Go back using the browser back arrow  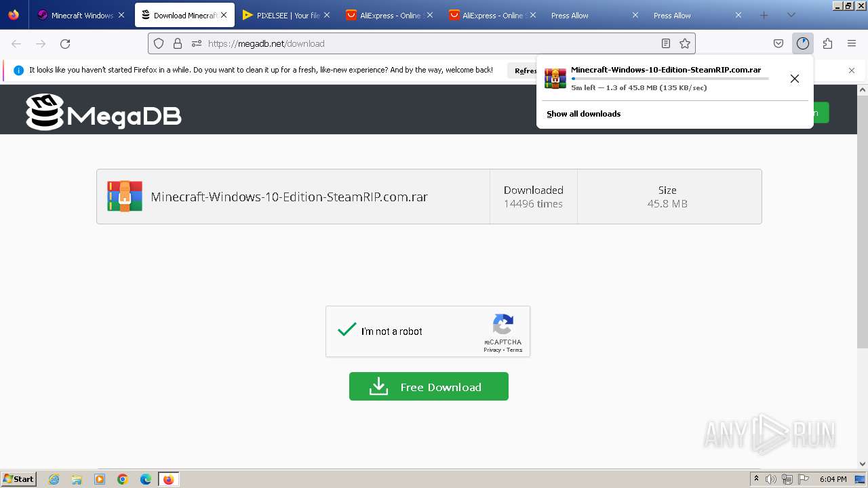click(x=16, y=43)
